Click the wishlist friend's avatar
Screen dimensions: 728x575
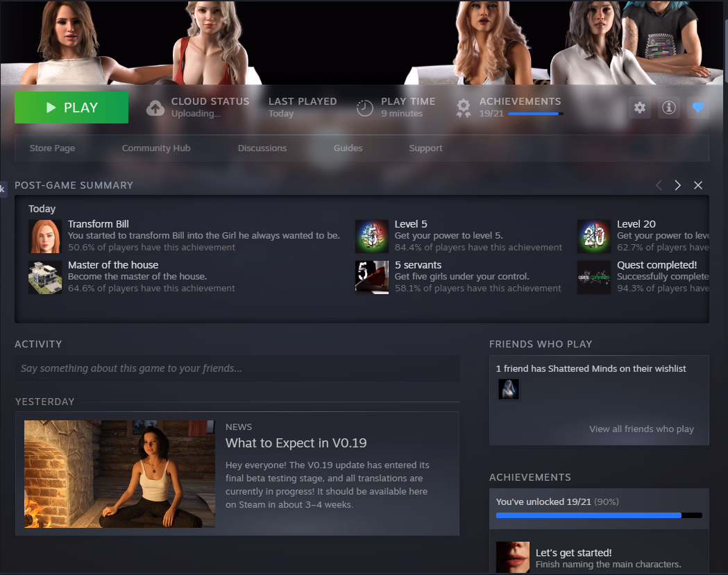coord(509,389)
